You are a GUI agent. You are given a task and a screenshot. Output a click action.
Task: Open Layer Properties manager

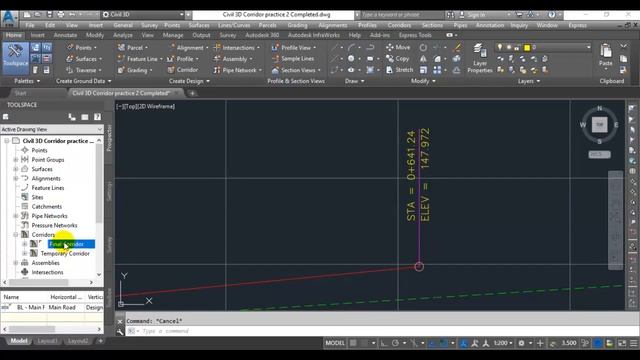pos(480,58)
